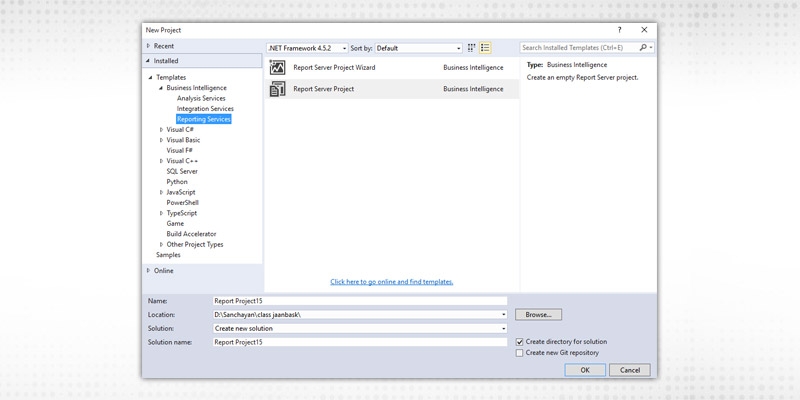The height and width of the screenshot is (400, 800).
Task: Open the .NET Framework version dropdown
Action: click(307, 47)
